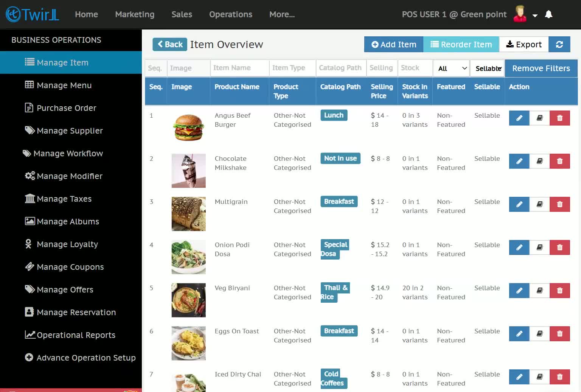Open Advance Operation Setup in sidebar
This screenshot has height=392, width=581.
[x=71, y=358]
